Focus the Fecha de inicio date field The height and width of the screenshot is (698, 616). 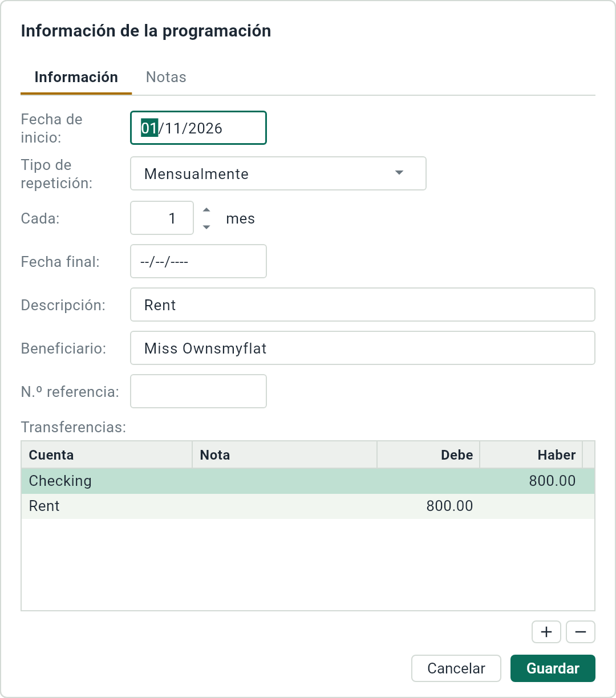coord(198,128)
